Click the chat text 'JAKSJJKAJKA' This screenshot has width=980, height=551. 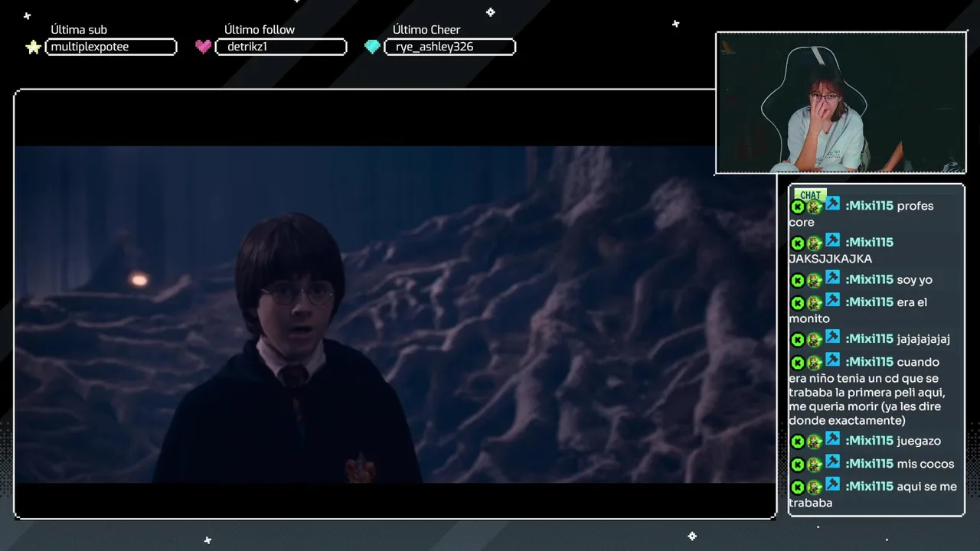pyautogui.click(x=830, y=259)
